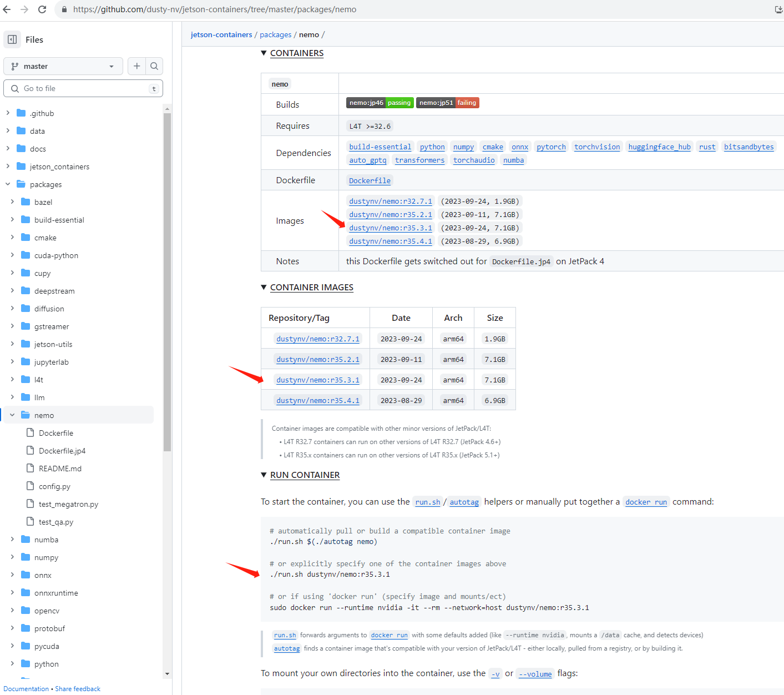Screen dimensions: 784x695
Task: Collapse the Files side panel icon
Action: pyautogui.click(x=12, y=39)
